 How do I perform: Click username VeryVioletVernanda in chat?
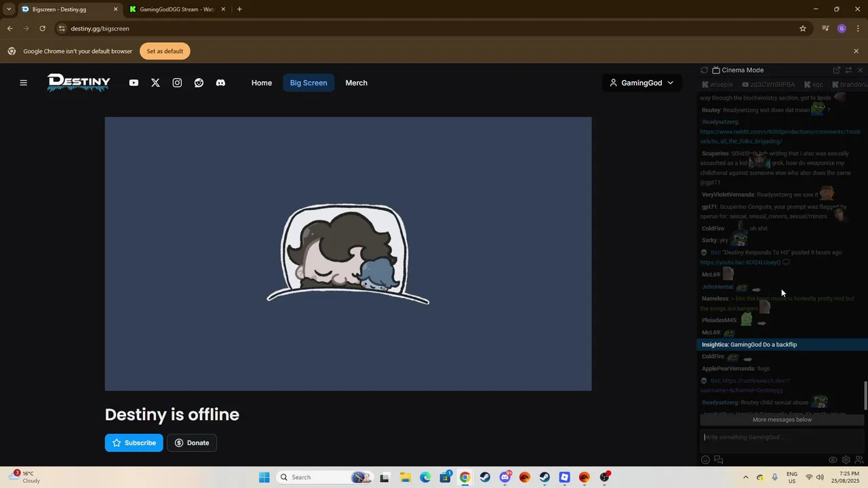(x=728, y=195)
